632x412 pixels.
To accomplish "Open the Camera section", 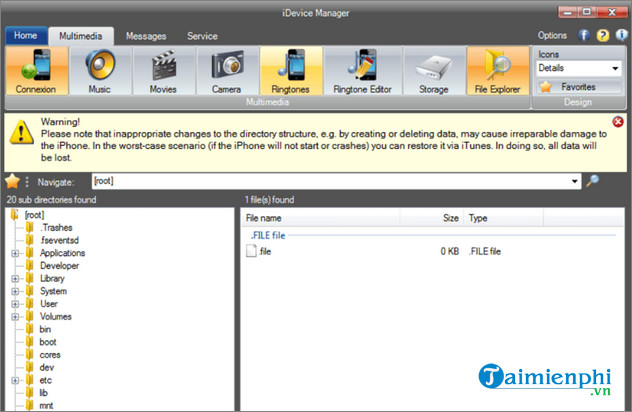I will click(227, 71).
